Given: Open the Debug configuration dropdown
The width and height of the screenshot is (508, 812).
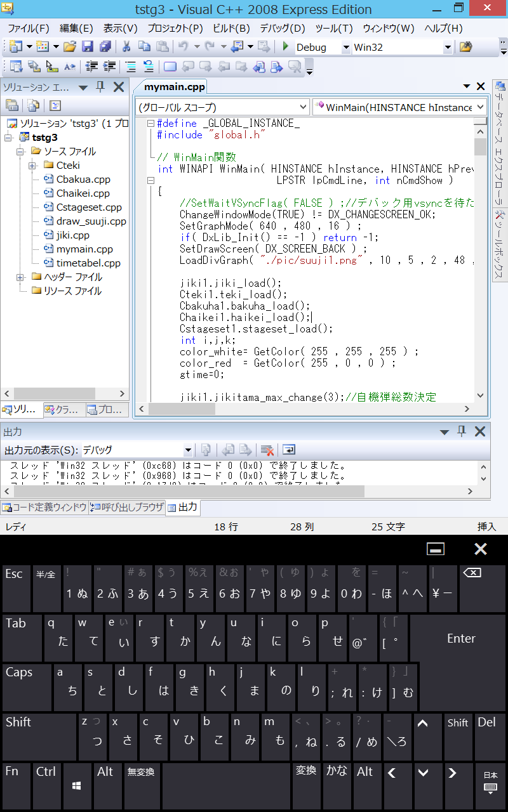Looking at the screenshot, I should point(346,48).
